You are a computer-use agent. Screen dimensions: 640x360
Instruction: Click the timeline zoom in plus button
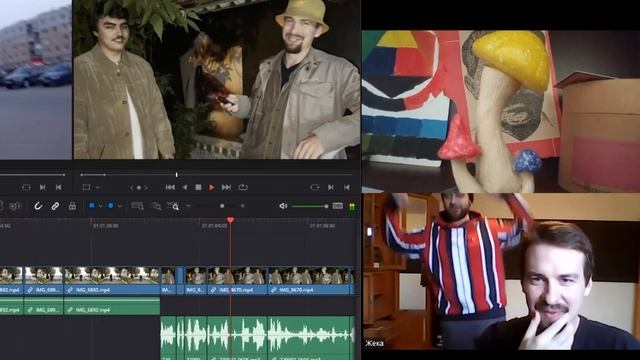[x=242, y=206]
